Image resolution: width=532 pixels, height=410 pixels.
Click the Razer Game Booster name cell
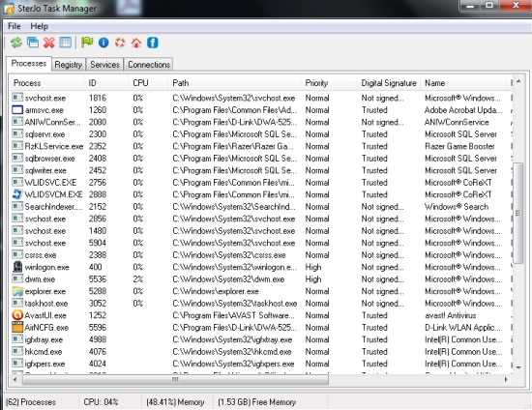pos(459,146)
